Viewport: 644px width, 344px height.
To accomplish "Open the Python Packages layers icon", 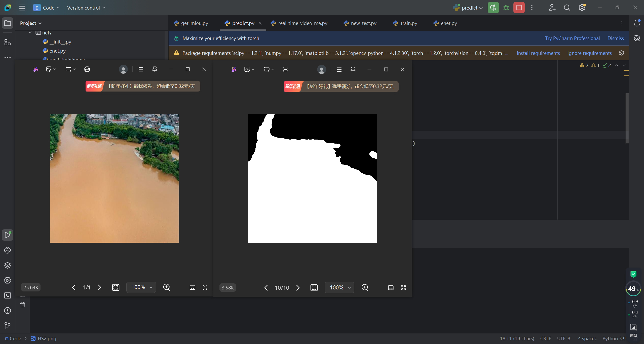I will point(8,265).
